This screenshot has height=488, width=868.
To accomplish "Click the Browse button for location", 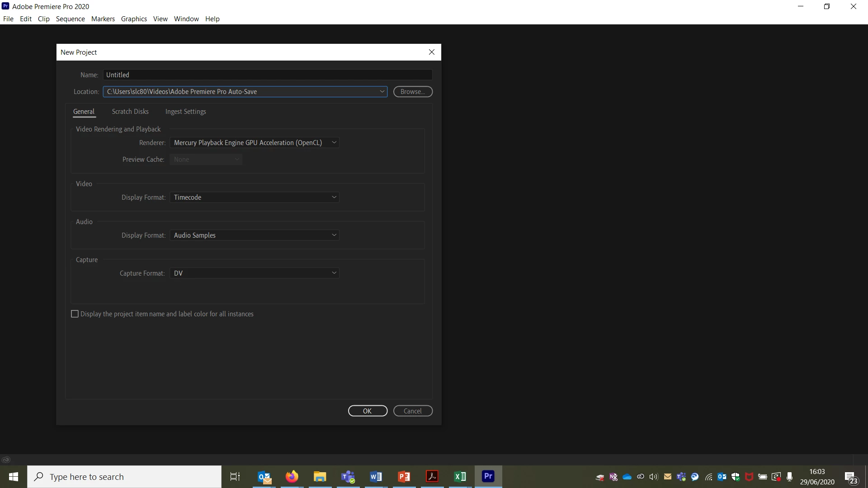I will [412, 92].
